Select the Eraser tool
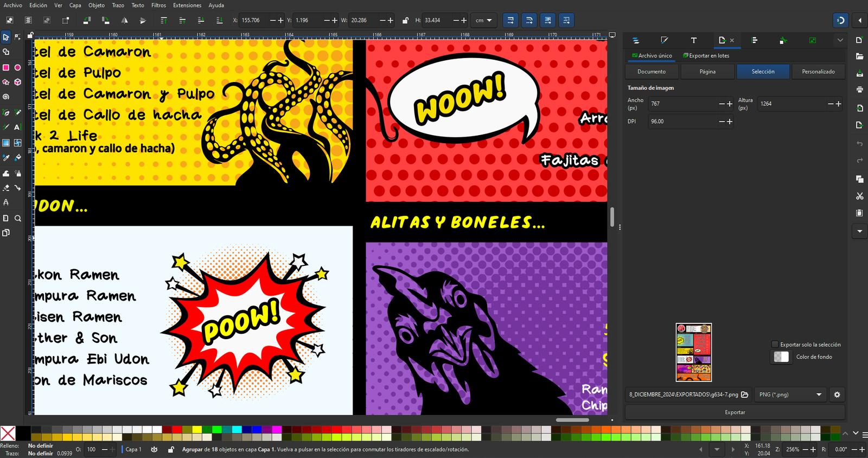Image resolution: width=868 pixels, height=458 pixels. click(x=6, y=188)
